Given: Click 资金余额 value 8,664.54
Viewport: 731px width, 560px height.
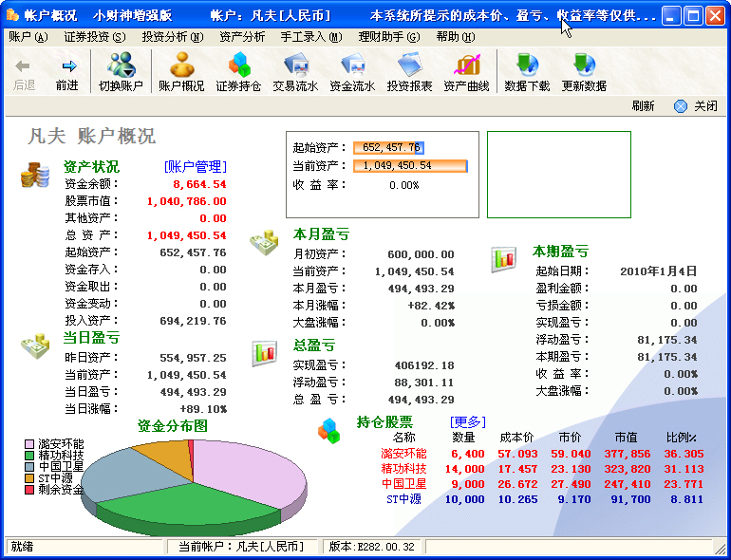Looking at the screenshot, I should point(199,185).
